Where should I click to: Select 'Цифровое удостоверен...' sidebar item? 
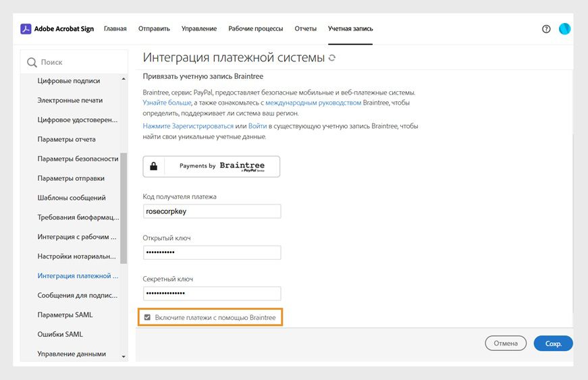click(77, 120)
